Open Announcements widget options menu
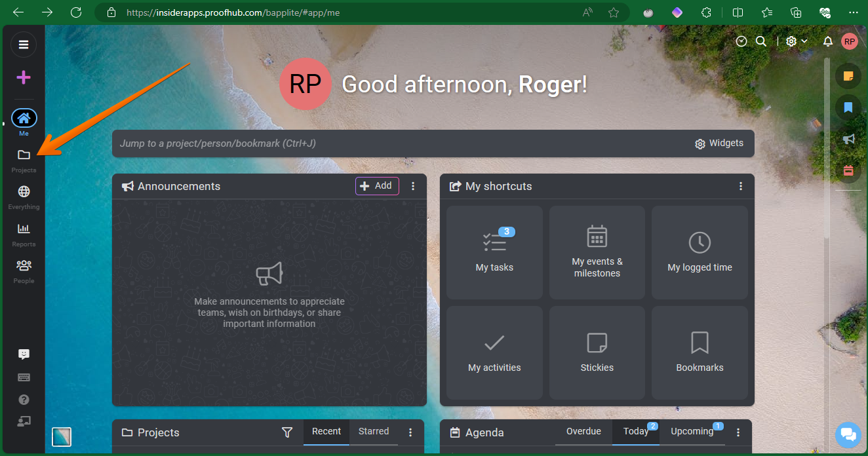This screenshot has width=868, height=456. pos(413,186)
